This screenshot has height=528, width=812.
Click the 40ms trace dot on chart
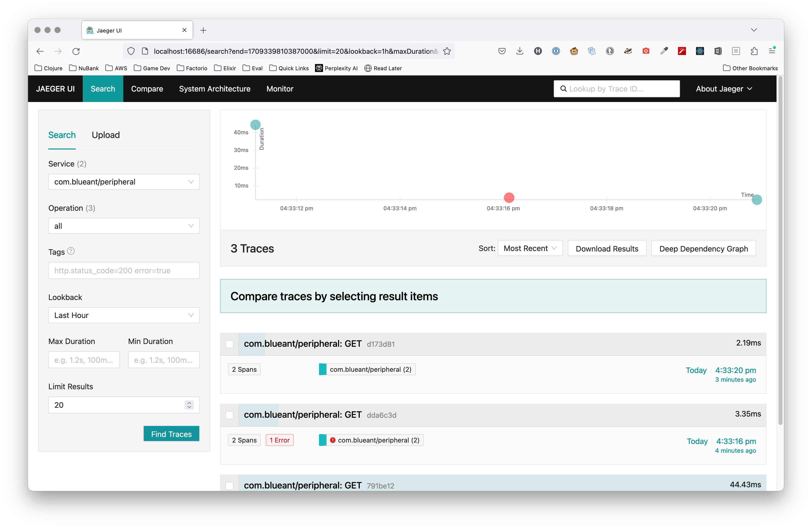tap(255, 125)
